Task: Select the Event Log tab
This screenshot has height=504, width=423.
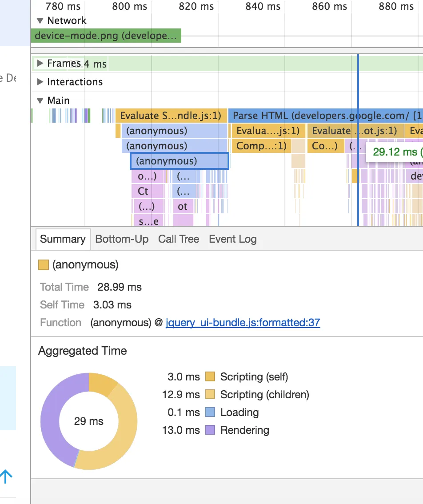Action: point(232,239)
